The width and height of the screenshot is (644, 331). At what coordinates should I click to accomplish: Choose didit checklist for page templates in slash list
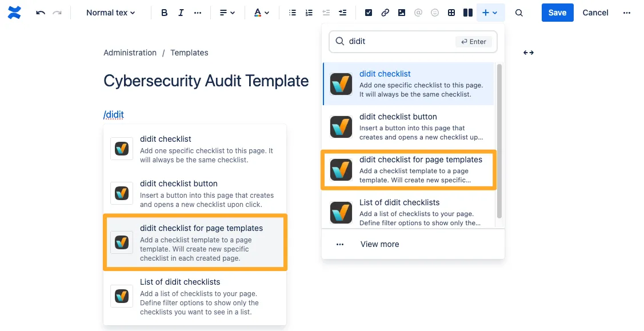(195, 242)
